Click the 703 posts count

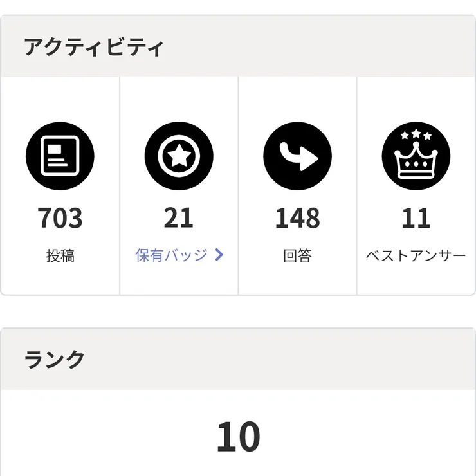point(60,219)
